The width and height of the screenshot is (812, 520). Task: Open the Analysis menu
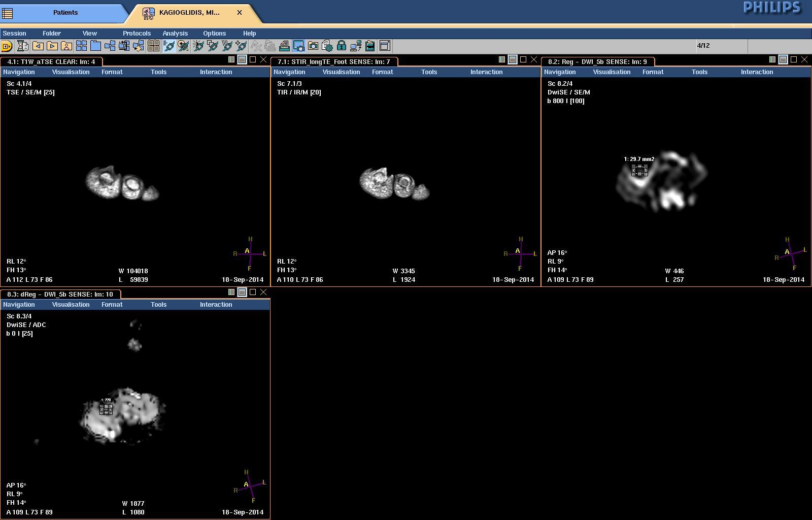pyautogui.click(x=175, y=34)
